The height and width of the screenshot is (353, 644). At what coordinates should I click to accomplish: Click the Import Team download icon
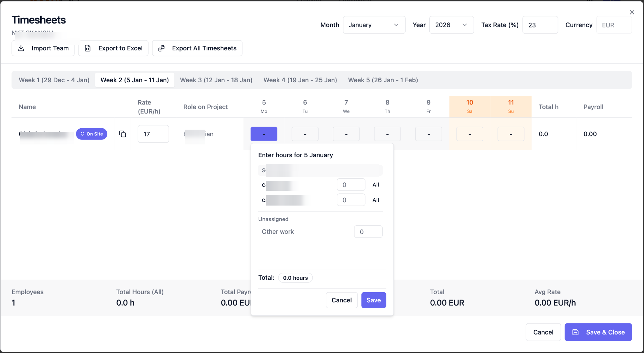coord(21,48)
